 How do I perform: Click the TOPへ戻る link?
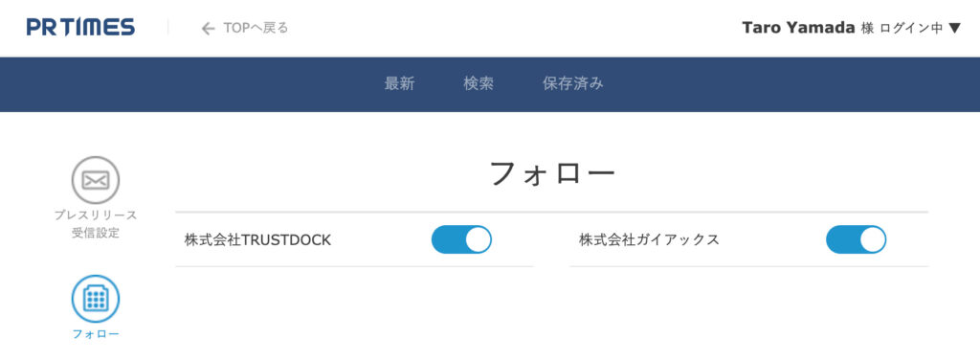(256, 28)
